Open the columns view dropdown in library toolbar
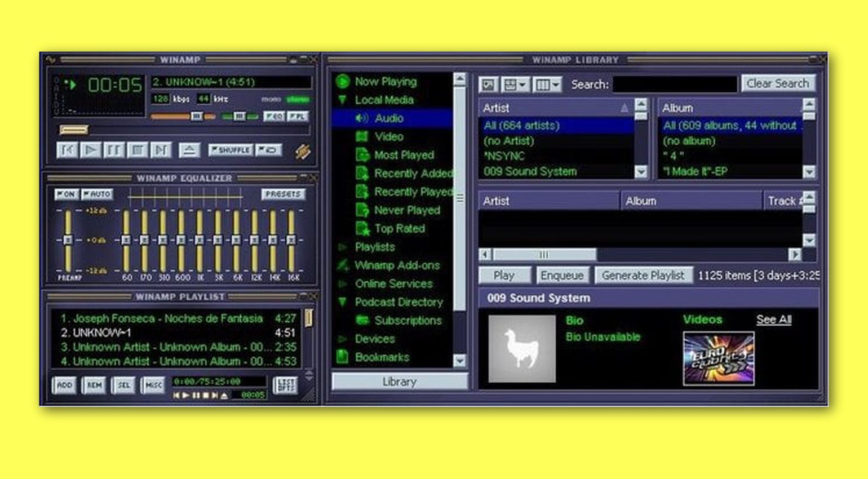Image resolution: width=868 pixels, height=479 pixels. [547, 85]
